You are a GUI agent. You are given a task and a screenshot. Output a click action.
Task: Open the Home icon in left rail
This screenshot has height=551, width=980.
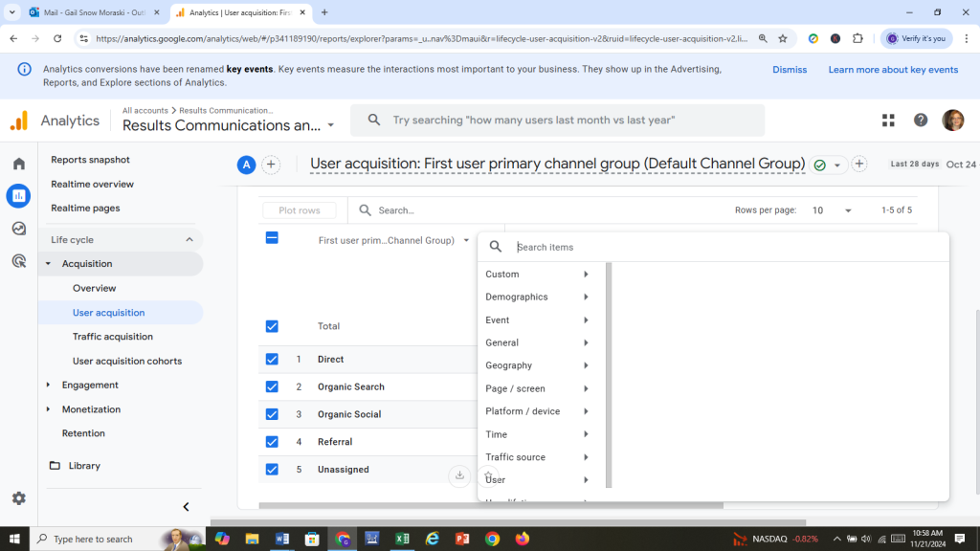tap(19, 164)
